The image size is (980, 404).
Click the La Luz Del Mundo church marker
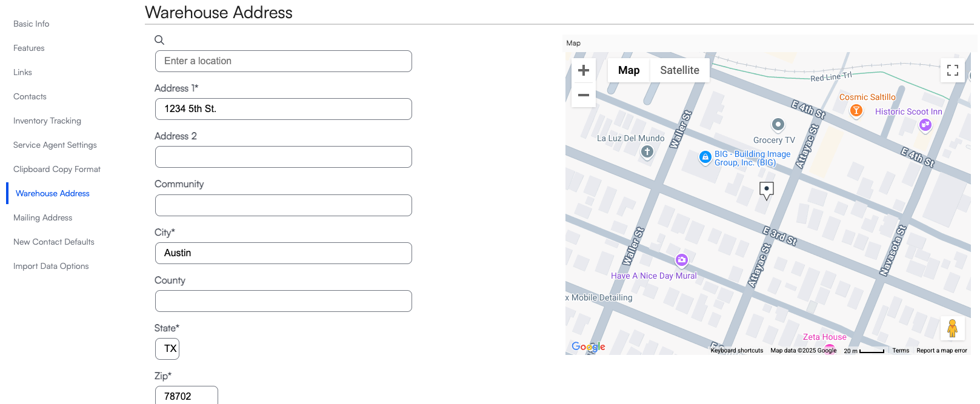tap(647, 151)
